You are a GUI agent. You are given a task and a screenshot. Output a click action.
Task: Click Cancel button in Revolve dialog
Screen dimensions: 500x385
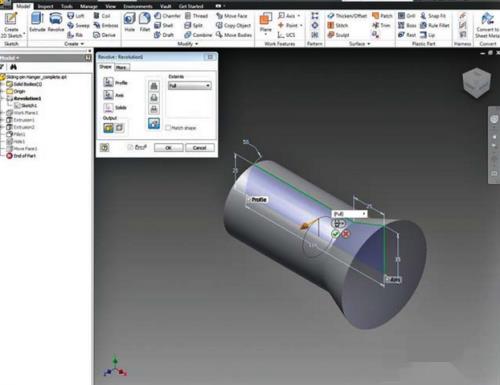[x=199, y=148]
